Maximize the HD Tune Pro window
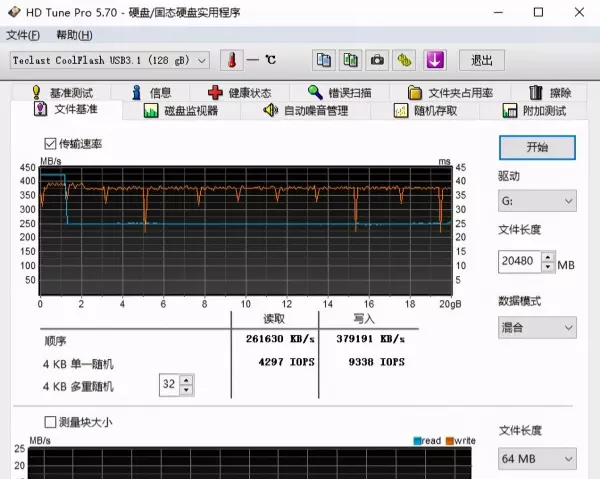Image resolution: width=600 pixels, height=479 pixels. (x=538, y=12)
